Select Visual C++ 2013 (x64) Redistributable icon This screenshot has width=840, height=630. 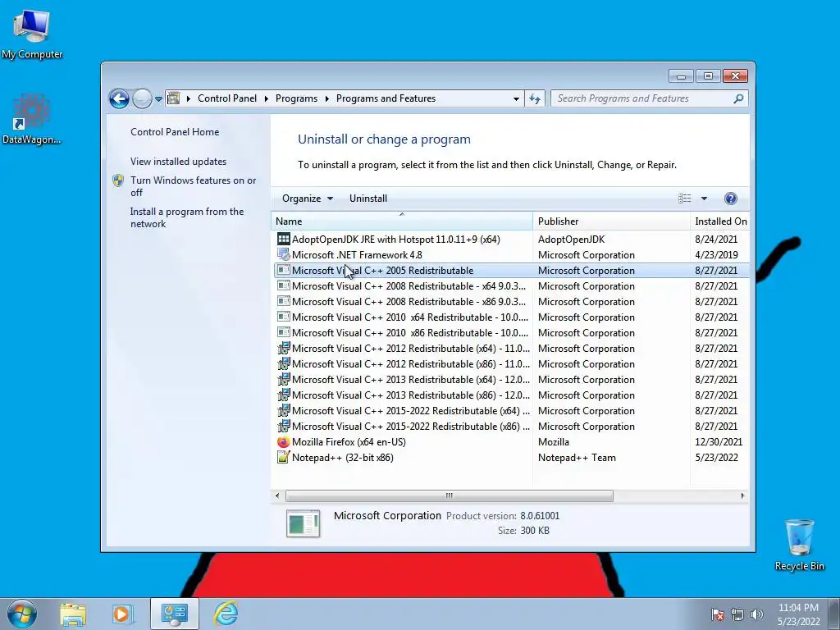[x=283, y=379]
